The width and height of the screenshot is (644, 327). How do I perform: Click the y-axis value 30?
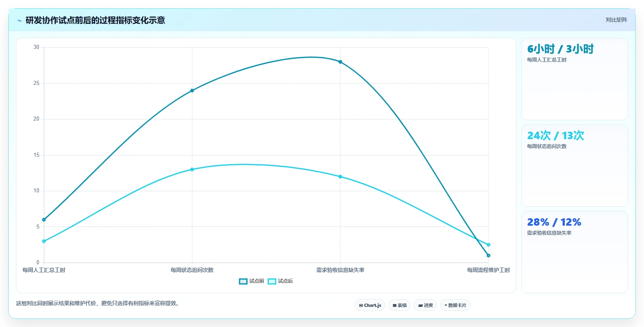pos(37,47)
